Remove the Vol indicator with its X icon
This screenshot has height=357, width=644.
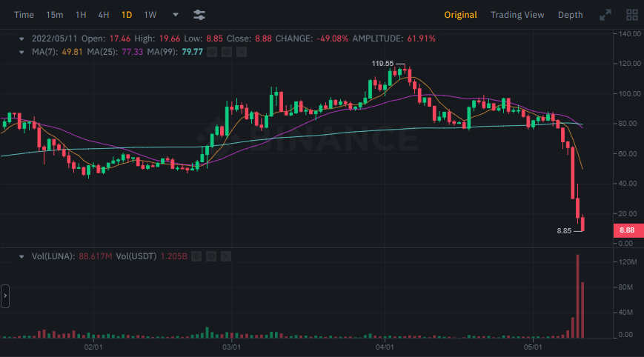pyautogui.click(x=226, y=256)
